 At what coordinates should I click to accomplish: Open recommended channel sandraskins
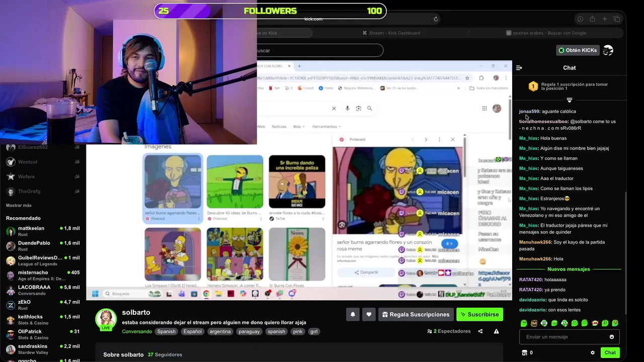tap(43, 349)
